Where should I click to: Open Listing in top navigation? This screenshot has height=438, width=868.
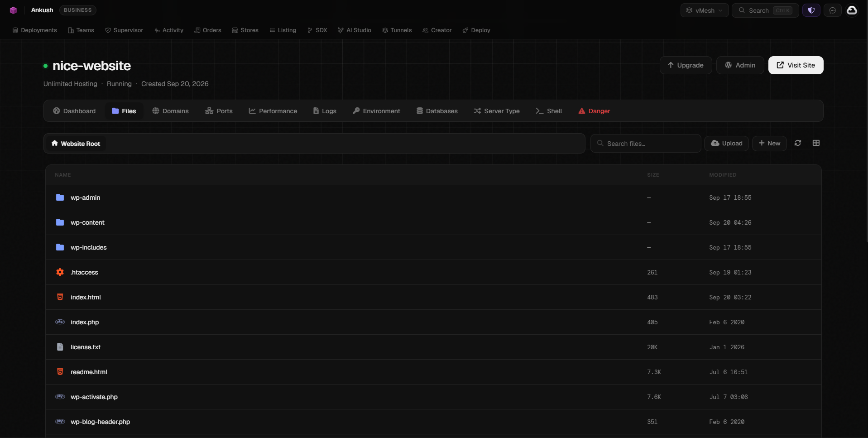[283, 30]
